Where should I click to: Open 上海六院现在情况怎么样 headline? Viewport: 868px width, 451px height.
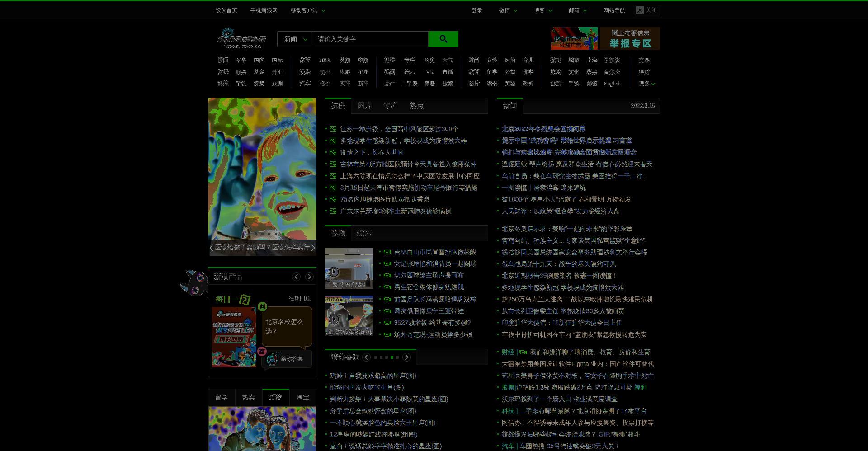(410, 176)
